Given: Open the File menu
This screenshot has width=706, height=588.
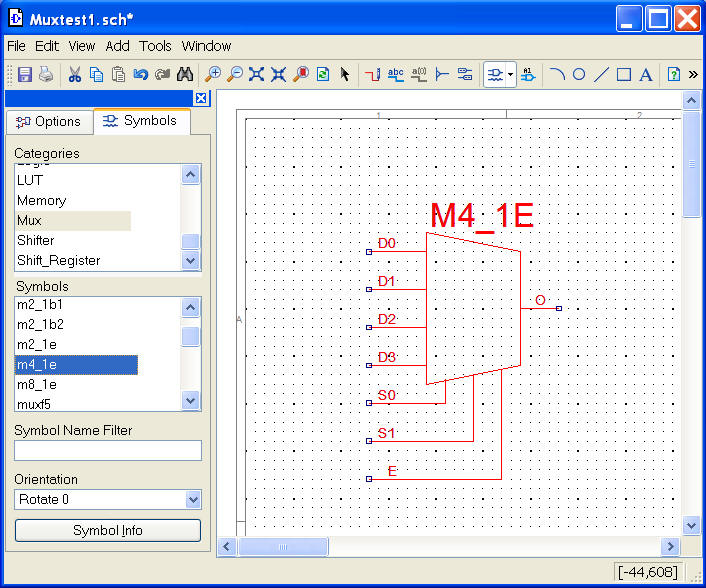Looking at the screenshot, I should click(16, 46).
